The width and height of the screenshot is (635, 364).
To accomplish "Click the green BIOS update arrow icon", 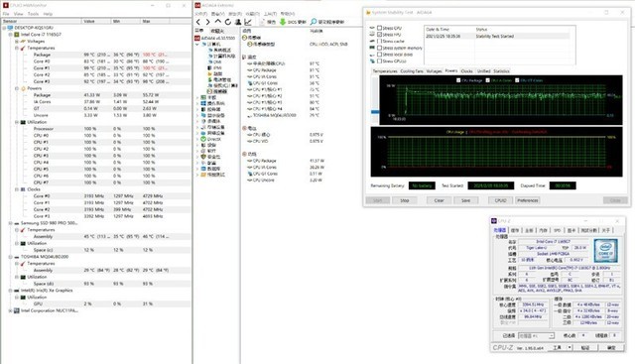I will [x=283, y=22].
